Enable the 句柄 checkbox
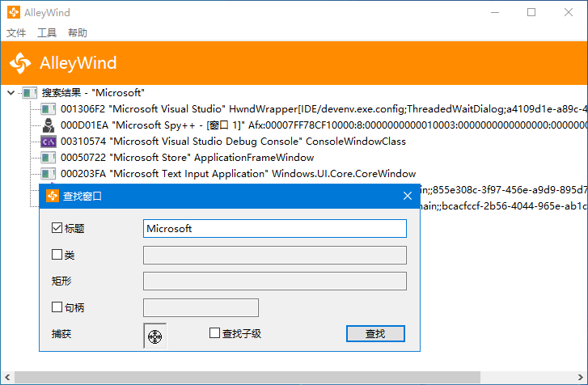Screen dimensions: 588x385 57,307
